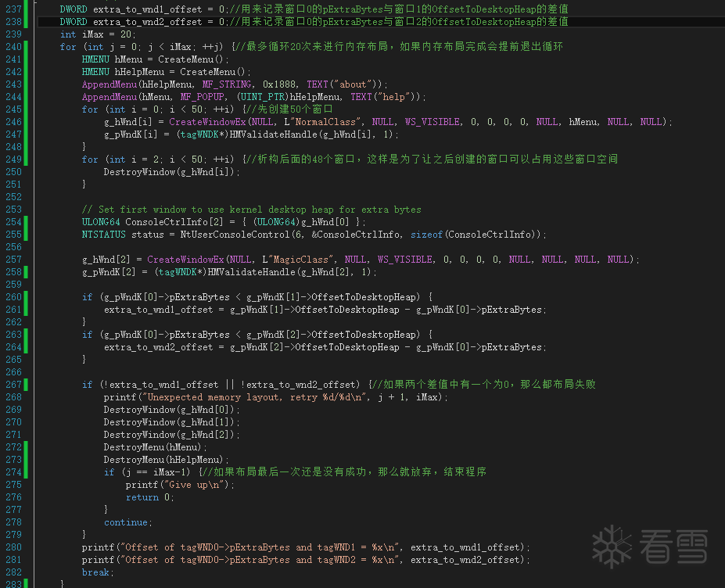Click the L"NormalClass" string literal
Viewport: 725px width, 588px height.
323,121
